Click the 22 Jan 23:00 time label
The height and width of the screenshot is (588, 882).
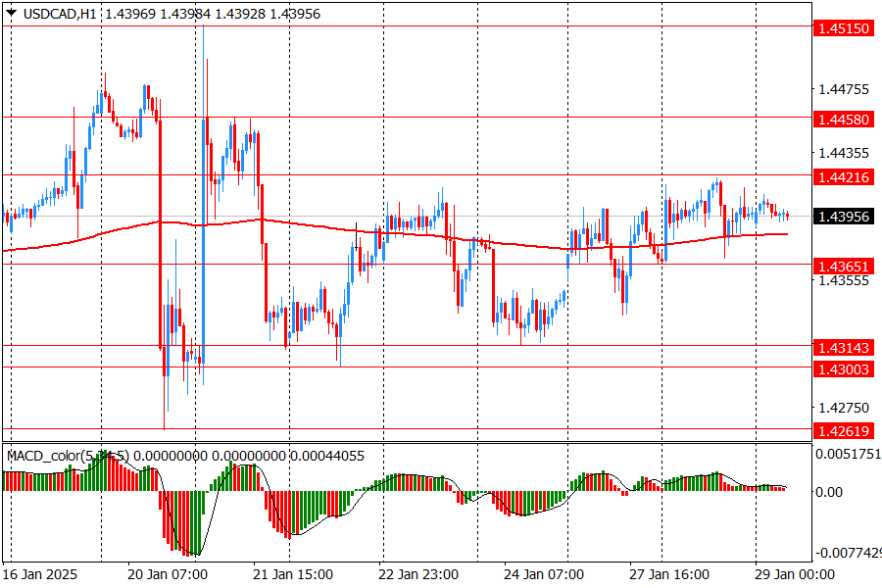(x=418, y=574)
